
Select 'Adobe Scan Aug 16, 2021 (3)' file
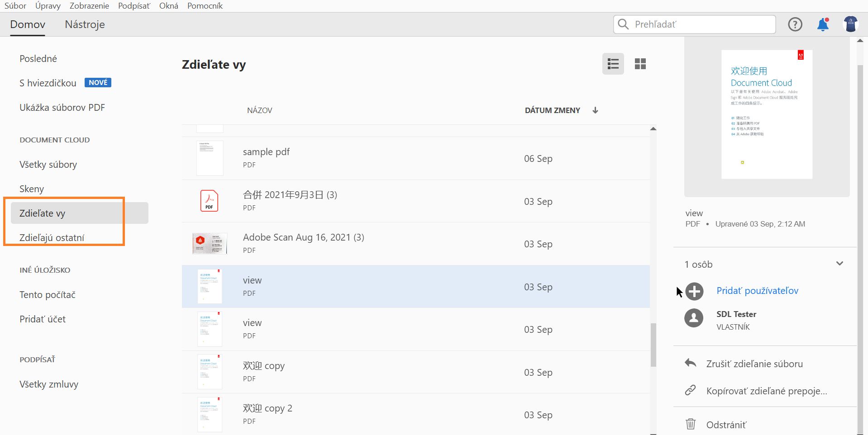[416, 244]
